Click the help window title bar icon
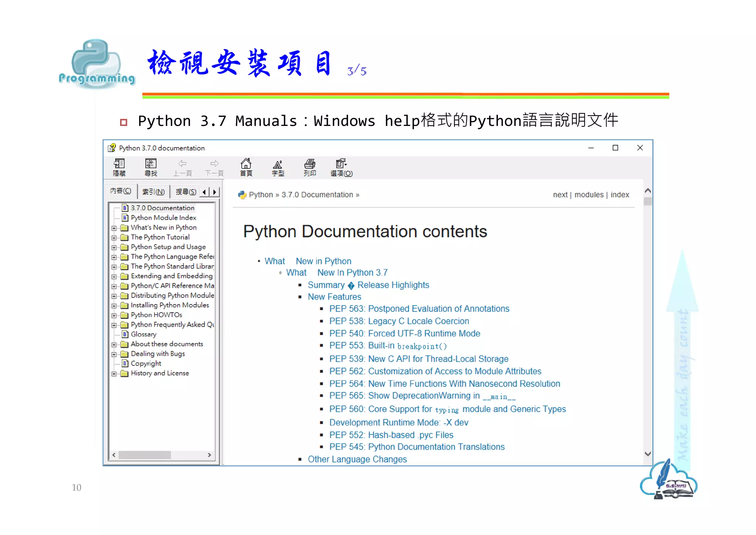This screenshot has height=535, width=756. click(x=112, y=148)
